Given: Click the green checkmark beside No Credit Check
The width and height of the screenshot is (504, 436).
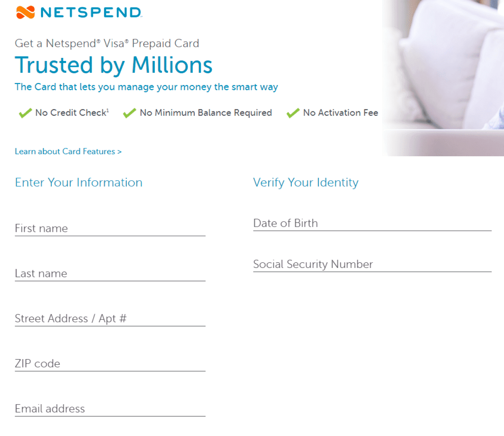Looking at the screenshot, I should coord(24,113).
